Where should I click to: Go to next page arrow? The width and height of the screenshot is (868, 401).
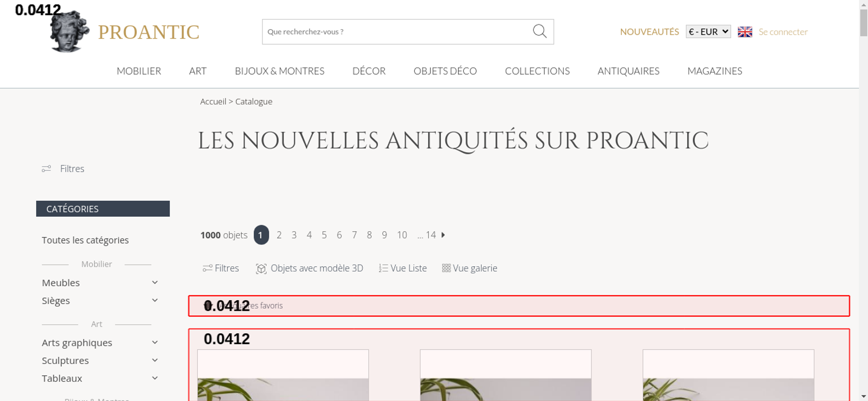443,235
